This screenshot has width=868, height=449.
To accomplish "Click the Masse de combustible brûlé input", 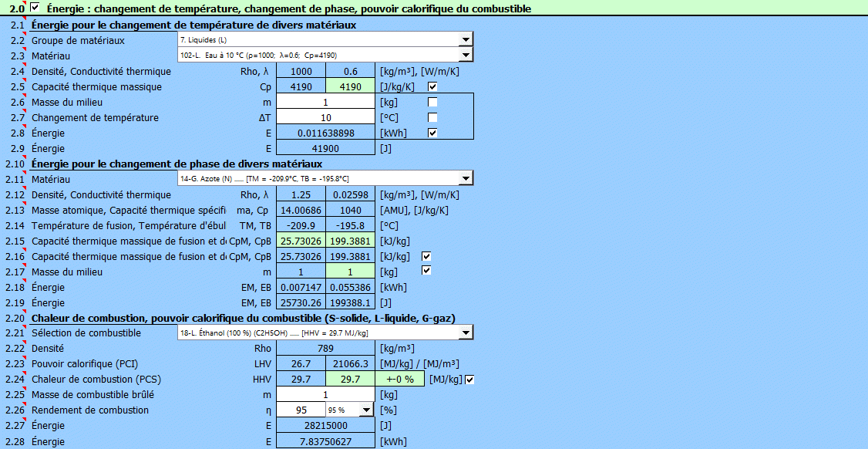I will point(325,395).
